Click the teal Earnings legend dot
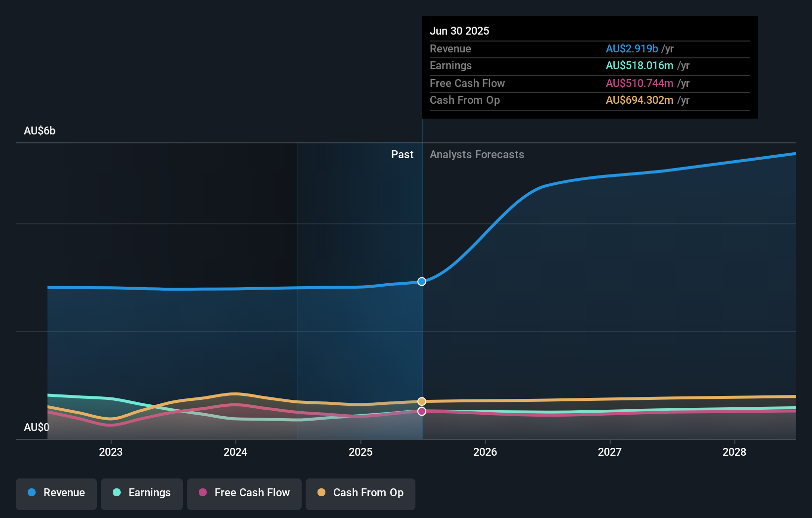 pos(116,493)
